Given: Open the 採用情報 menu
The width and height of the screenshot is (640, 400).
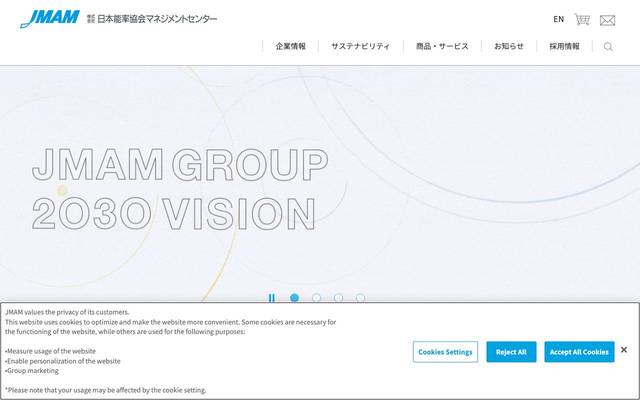Looking at the screenshot, I should click(x=564, y=46).
